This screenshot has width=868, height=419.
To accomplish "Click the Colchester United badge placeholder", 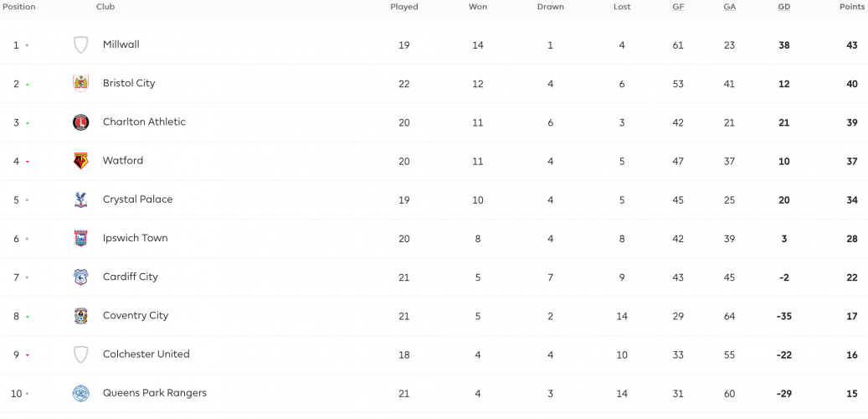I will [81, 354].
